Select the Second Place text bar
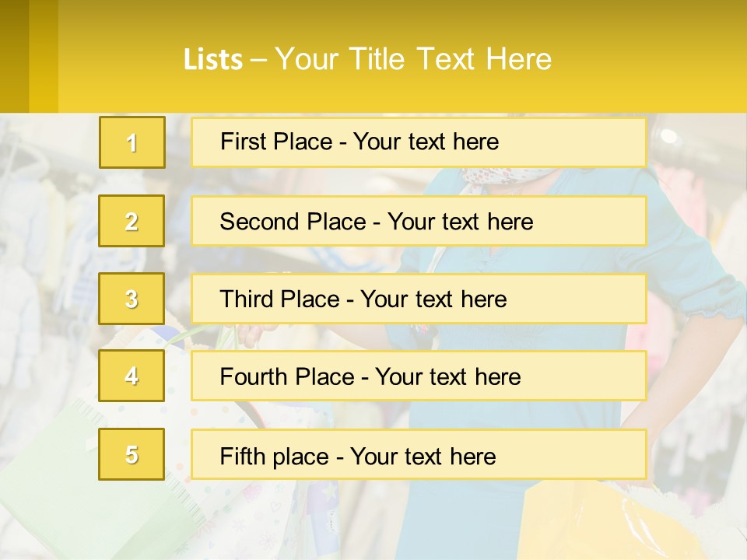Screen dimensions: 747x560 click(x=419, y=221)
